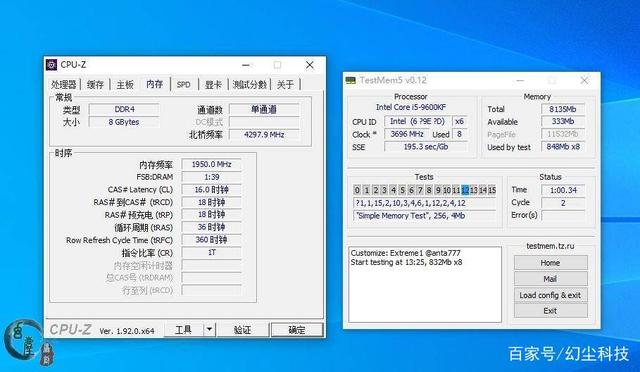The image size is (640, 372).
Task: Click the CPU-Z title bar app icon
Action: pos(51,65)
